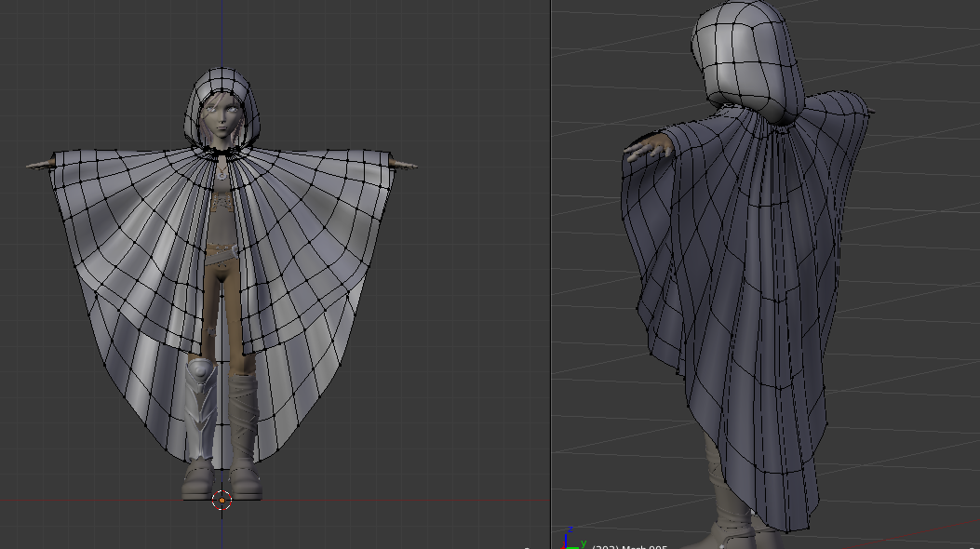This screenshot has height=549, width=980.
Task: Select the wrapped boot without armor in front view
Action: coord(244,414)
